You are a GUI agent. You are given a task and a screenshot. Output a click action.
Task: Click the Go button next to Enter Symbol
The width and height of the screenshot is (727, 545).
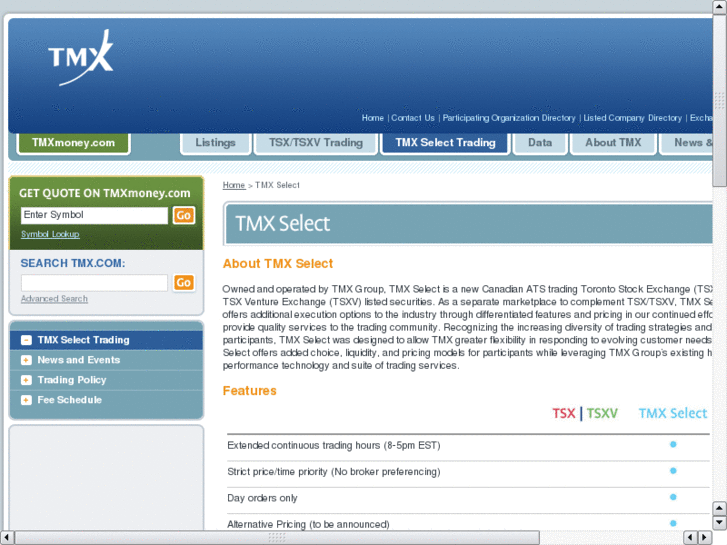184,215
